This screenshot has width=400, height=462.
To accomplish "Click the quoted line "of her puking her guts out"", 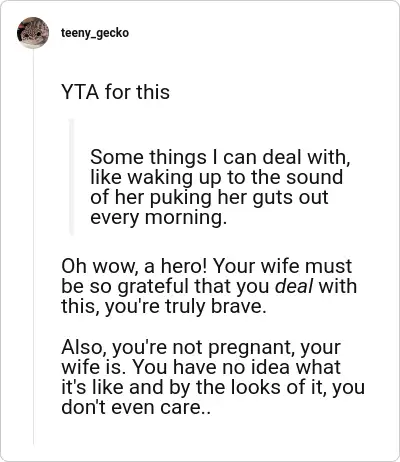I will click(209, 197).
